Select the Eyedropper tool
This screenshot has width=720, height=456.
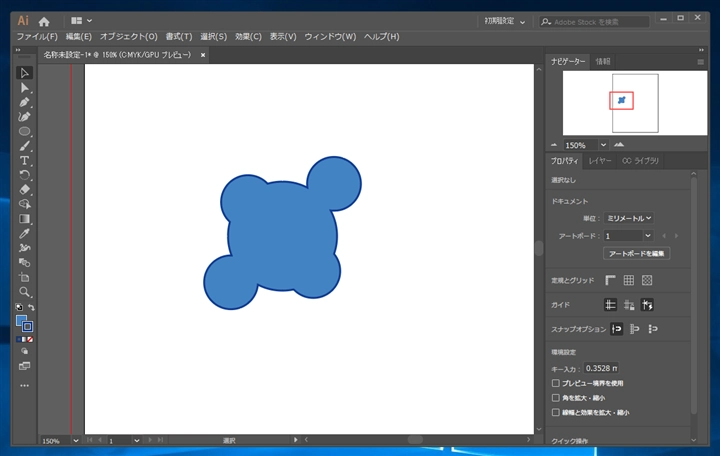(x=24, y=233)
